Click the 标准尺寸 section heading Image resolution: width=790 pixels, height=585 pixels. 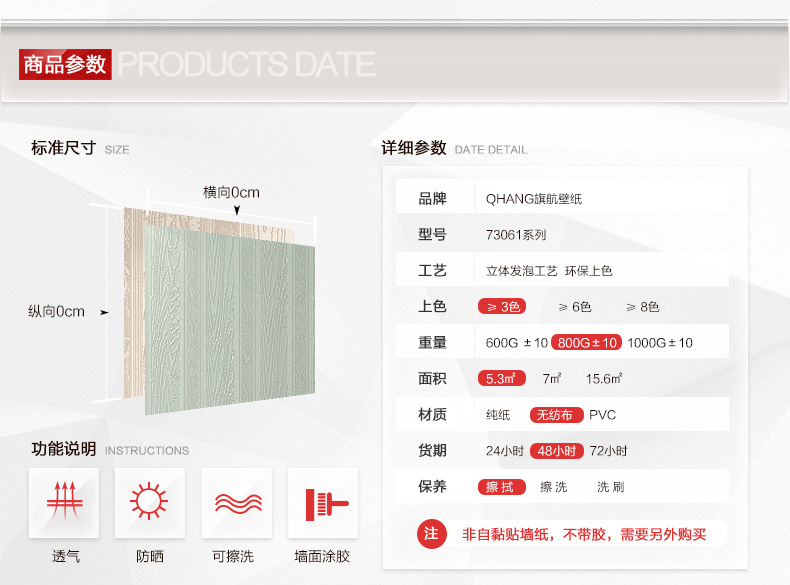(x=63, y=148)
